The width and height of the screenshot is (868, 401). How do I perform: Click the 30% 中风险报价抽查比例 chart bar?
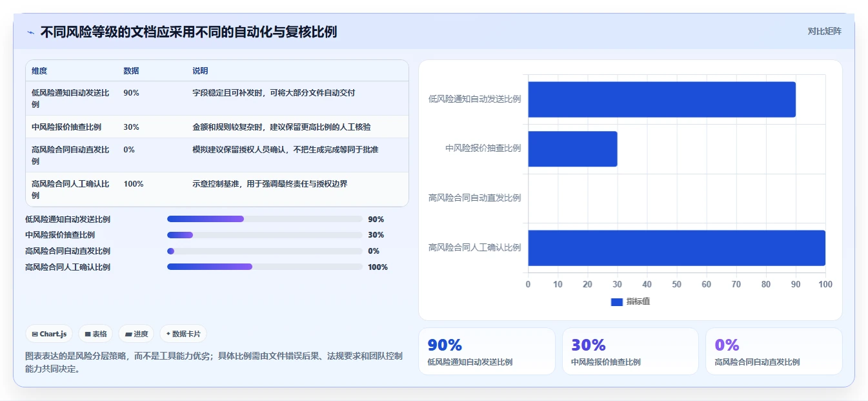point(572,149)
